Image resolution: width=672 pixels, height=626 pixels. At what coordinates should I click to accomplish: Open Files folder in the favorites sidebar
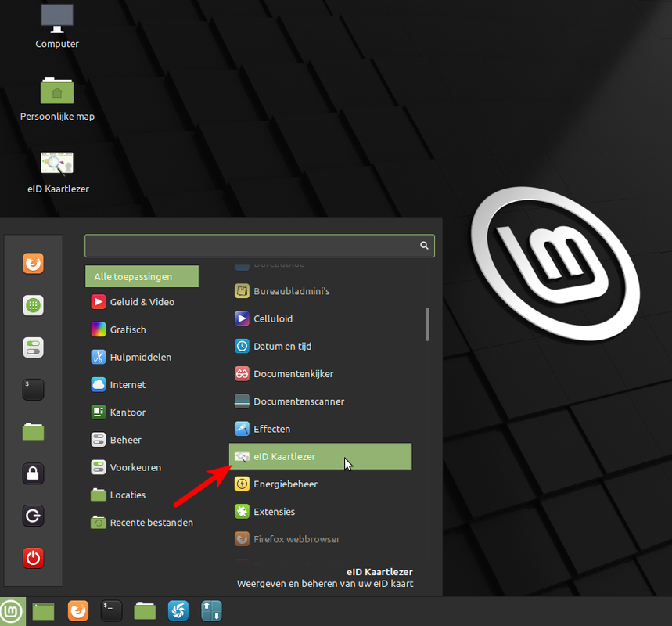33,431
